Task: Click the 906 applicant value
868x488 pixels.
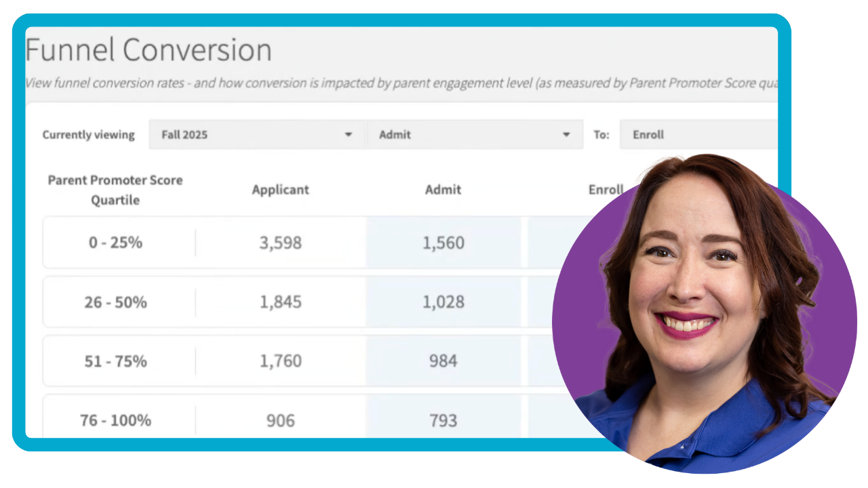Action: 280,420
